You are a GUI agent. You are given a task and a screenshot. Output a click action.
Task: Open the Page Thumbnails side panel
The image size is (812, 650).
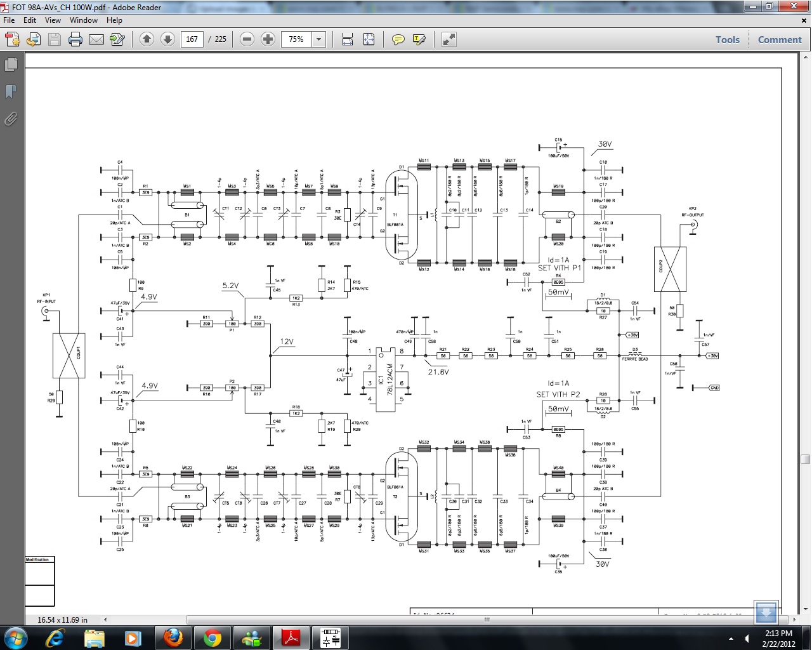coord(11,65)
